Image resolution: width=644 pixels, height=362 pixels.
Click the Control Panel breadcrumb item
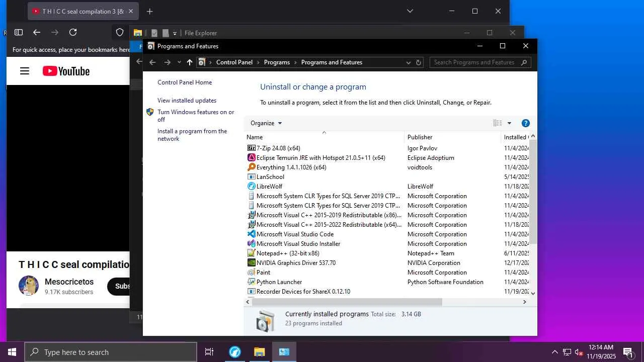pyautogui.click(x=234, y=62)
